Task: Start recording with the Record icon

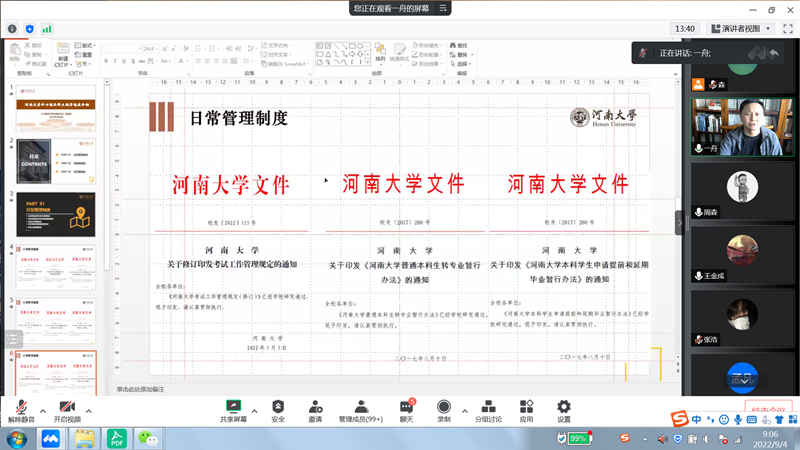Action: (443, 408)
